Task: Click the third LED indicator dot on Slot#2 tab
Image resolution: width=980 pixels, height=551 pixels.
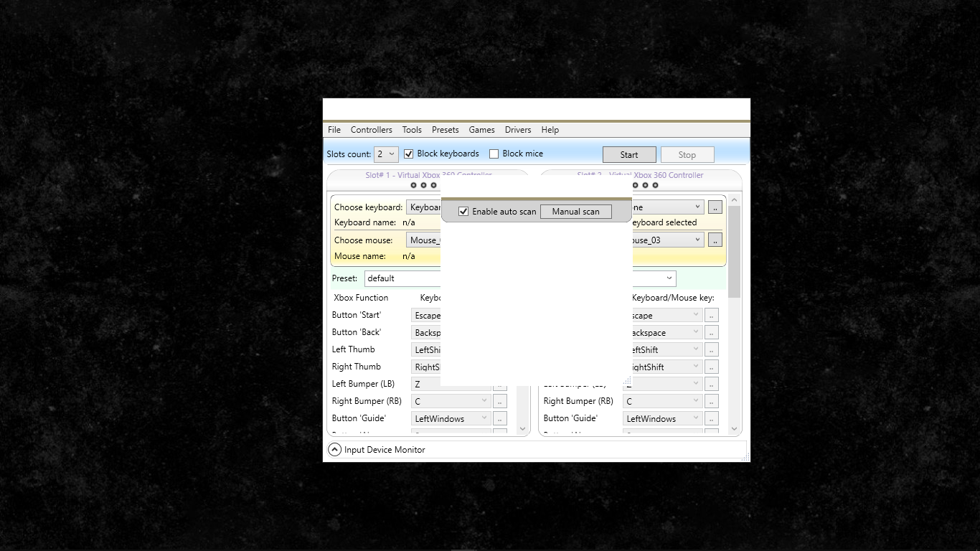Action: click(654, 185)
